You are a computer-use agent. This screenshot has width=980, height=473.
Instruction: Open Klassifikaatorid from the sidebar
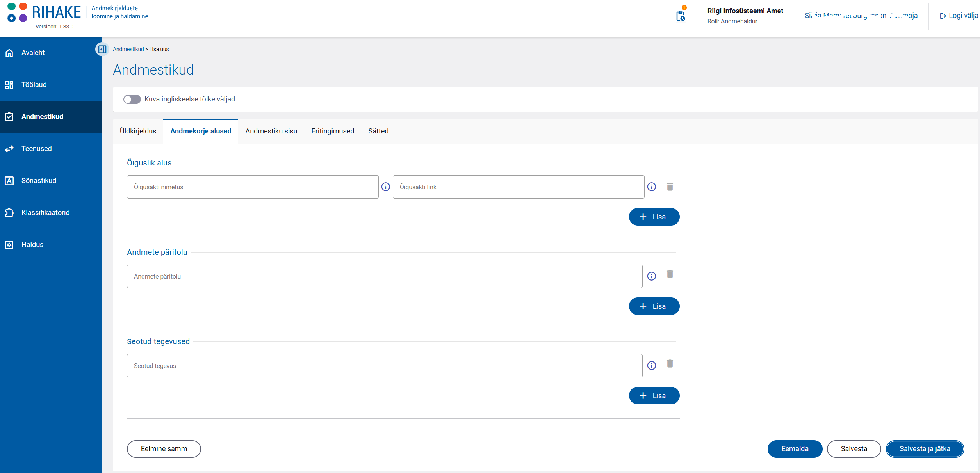pyautogui.click(x=51, y=213)
